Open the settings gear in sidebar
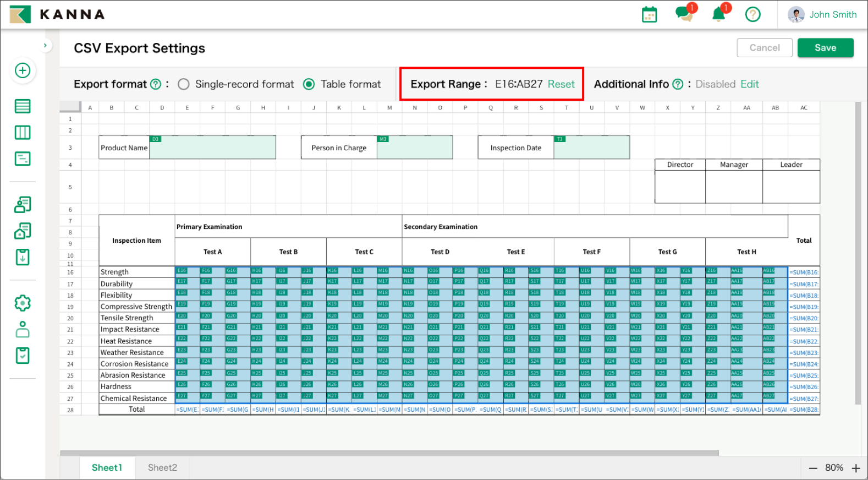This screenshot has width=868, height=480. point(23,303)
